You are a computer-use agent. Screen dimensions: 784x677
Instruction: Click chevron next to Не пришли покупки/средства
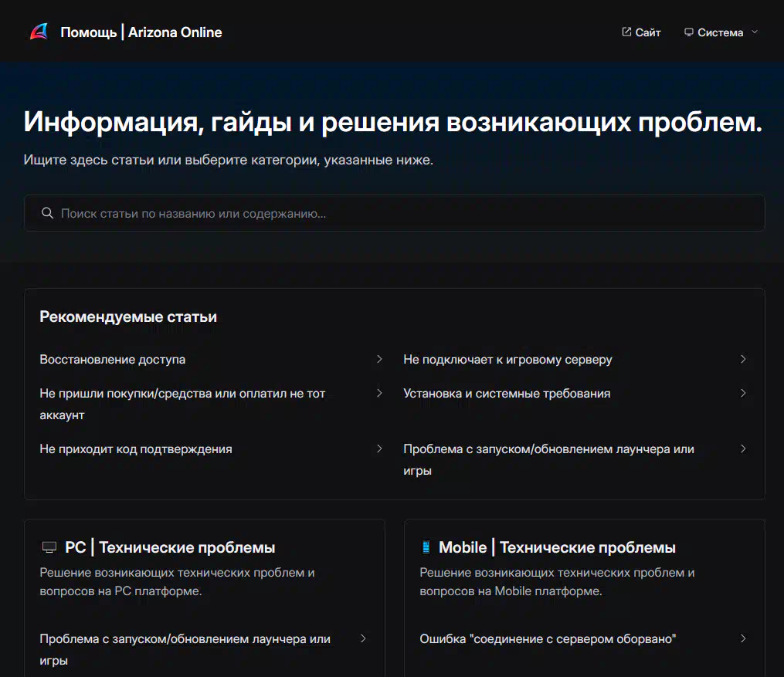(379, 393)
